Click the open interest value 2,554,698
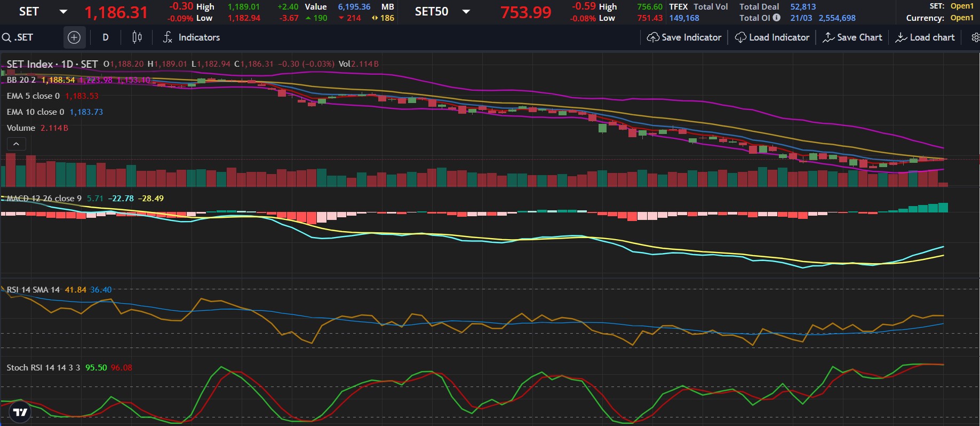The height and width of the screenshot is (426, 980). tap(837, 18)
